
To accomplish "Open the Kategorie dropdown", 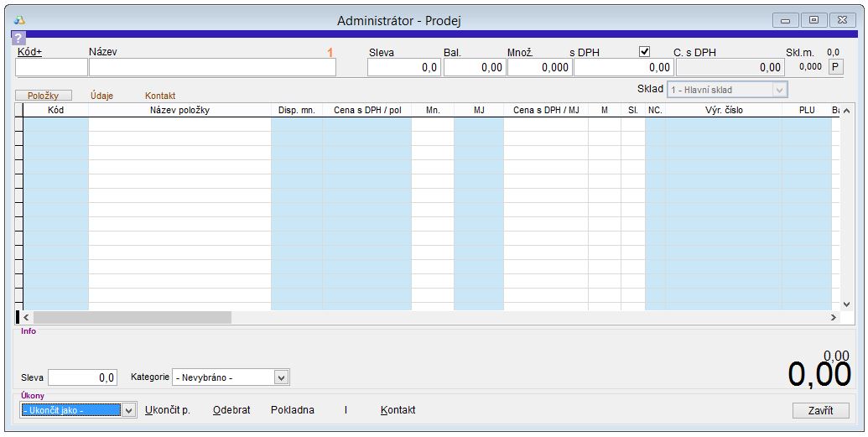I will 282,377.
